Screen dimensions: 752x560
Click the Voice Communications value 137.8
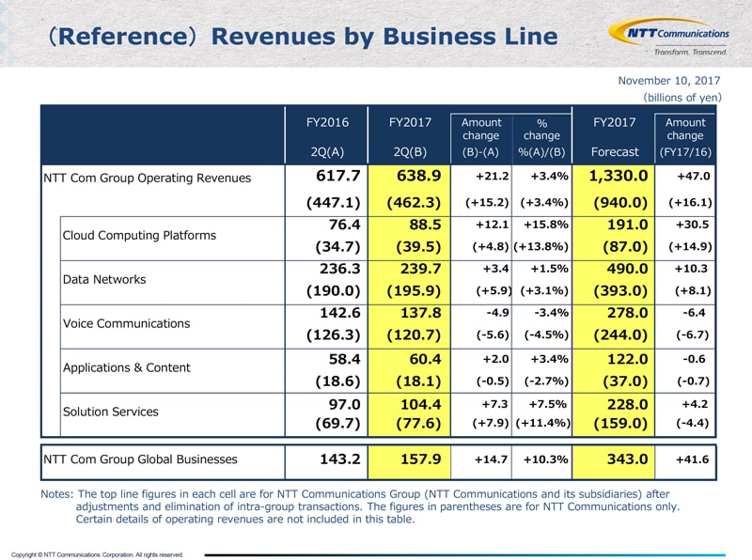420,313
